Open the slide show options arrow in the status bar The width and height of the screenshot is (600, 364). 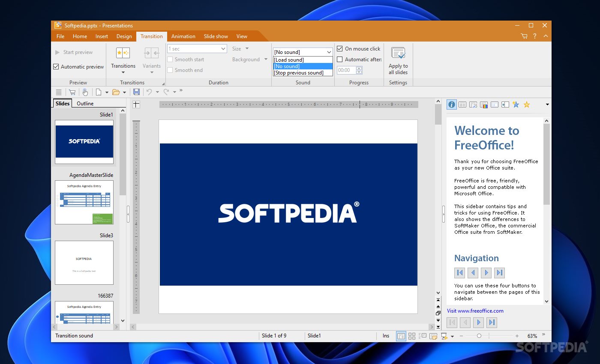452,337
